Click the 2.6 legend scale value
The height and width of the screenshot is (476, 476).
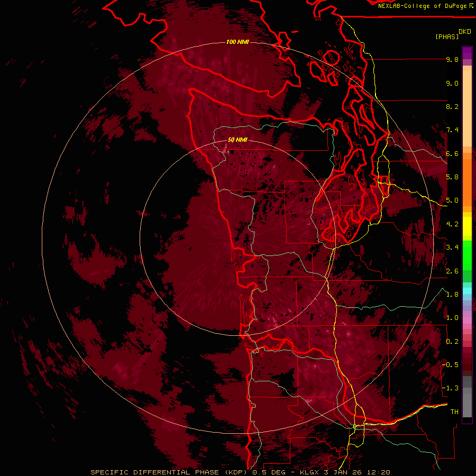452,271
